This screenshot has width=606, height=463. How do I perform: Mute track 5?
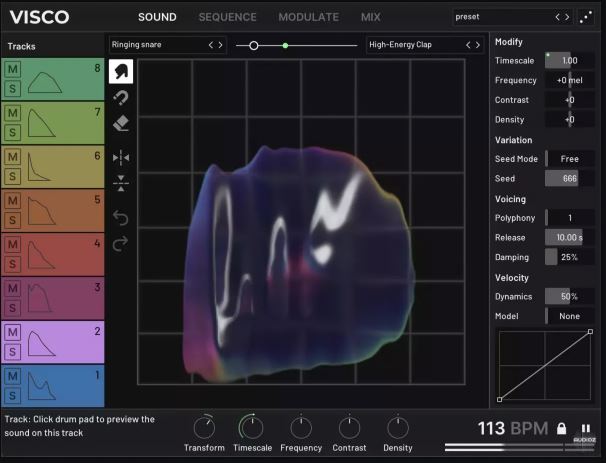tap(12, 201)
